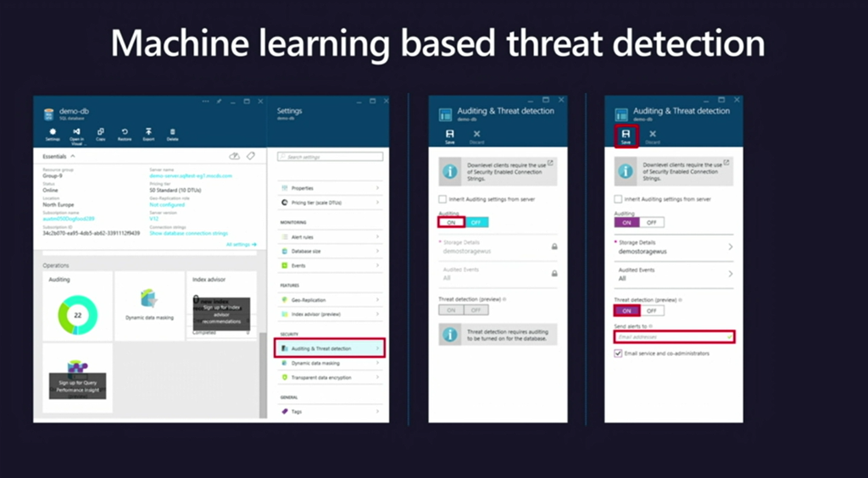
Task: Open Index advisor (preview) entry
Action: pos(331,314)
